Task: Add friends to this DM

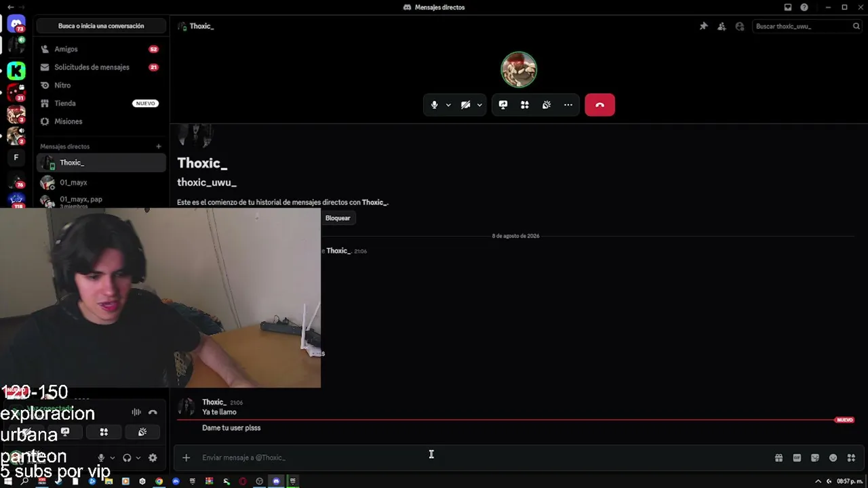Action: click(x=722, y=26)
